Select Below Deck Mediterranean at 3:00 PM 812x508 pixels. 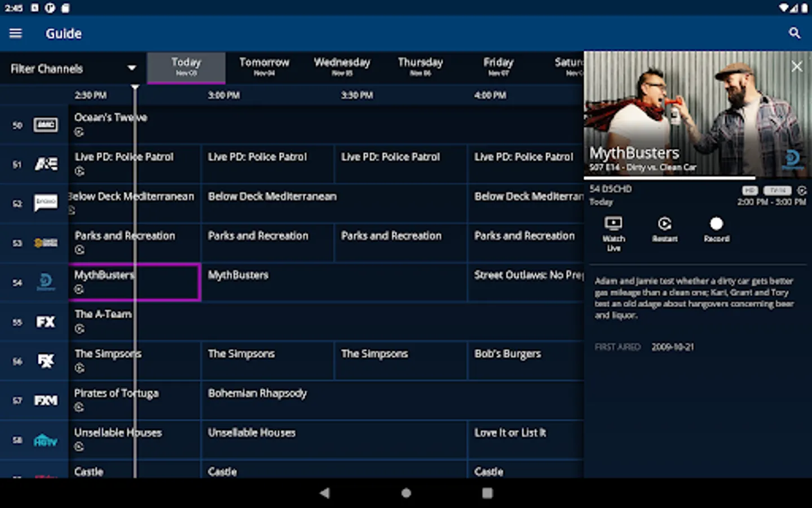coord(334,203)
